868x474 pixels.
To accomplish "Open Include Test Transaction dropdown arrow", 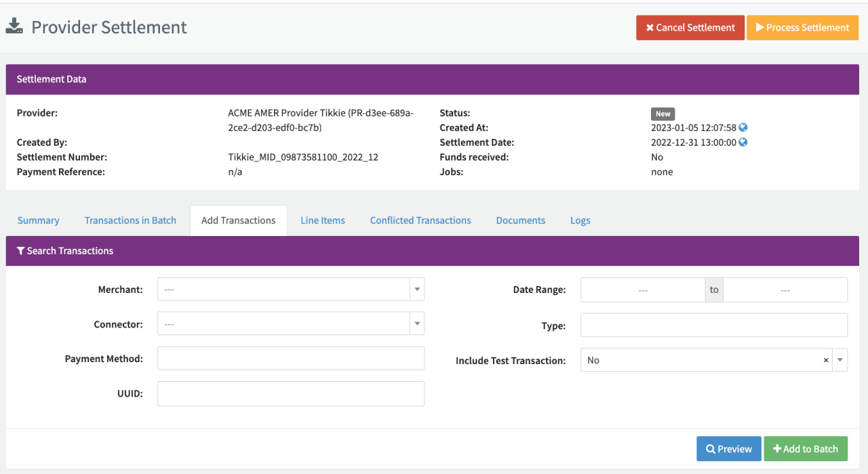I will coord(840,361).
